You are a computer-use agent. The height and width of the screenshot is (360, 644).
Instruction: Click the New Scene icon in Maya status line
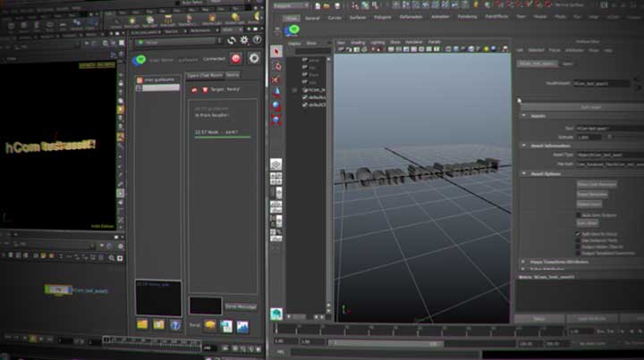click(318, 5)
